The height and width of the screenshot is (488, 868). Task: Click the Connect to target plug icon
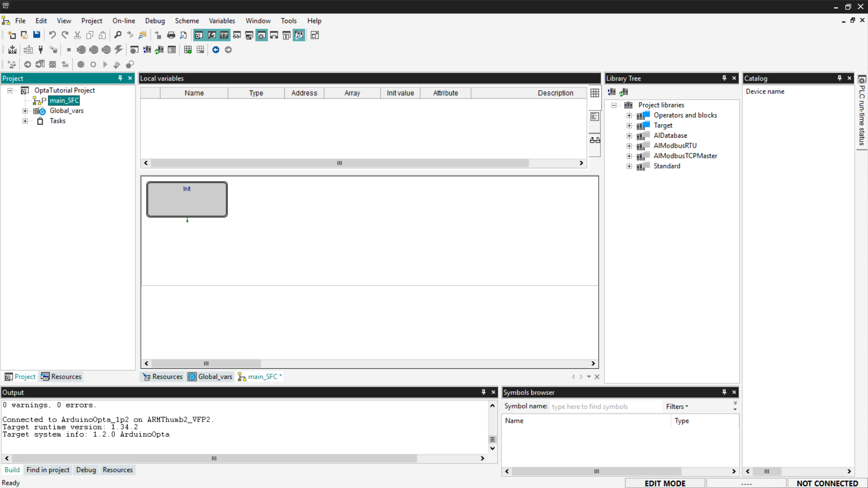(41, 50)
